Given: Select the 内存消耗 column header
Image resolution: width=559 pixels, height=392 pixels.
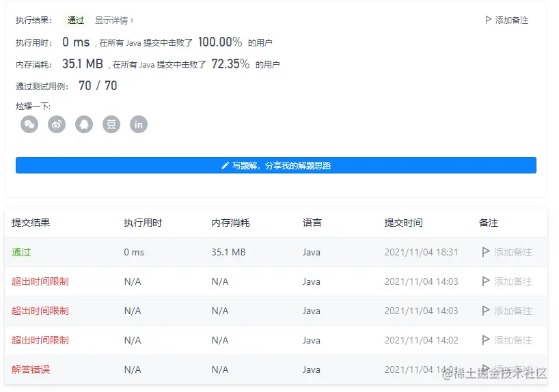Looking at the screenshot, I should (231, 223).
